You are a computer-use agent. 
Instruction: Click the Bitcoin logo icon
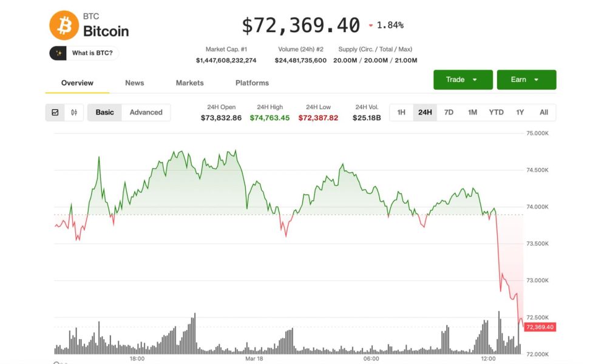[x=62, y=25]
